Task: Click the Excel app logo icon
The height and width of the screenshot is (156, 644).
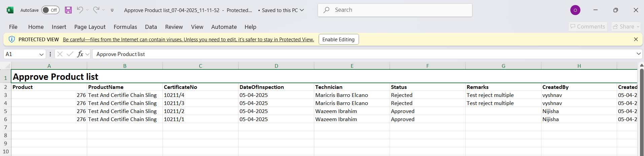Action: (x=10, y=10)
